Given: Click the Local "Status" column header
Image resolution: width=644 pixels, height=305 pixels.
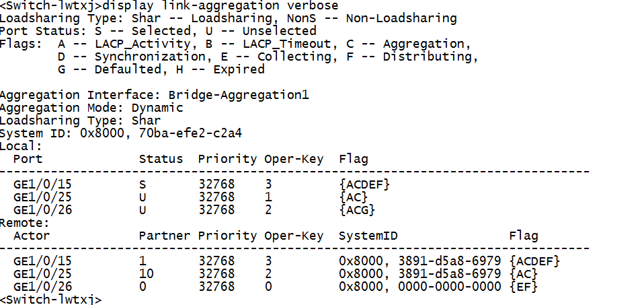Looking at the screenshot, I should tap(161, 159).
